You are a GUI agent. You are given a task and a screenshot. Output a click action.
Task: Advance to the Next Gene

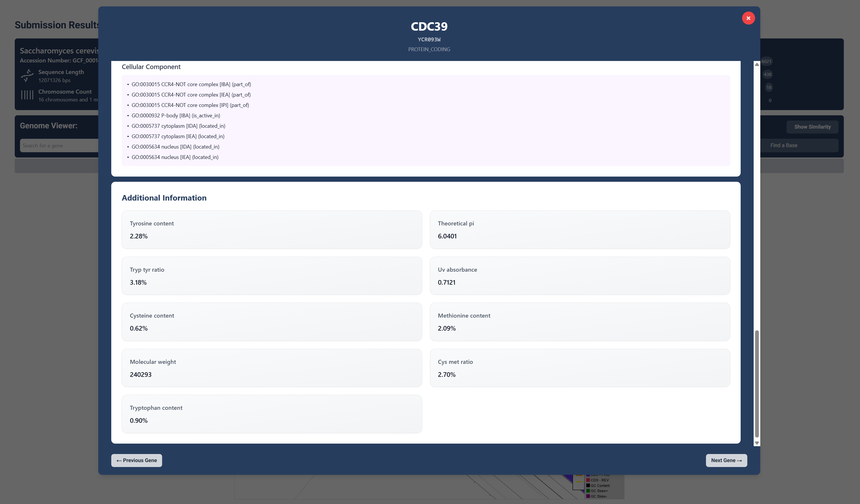pyautogui.click(x=726, y=460)
